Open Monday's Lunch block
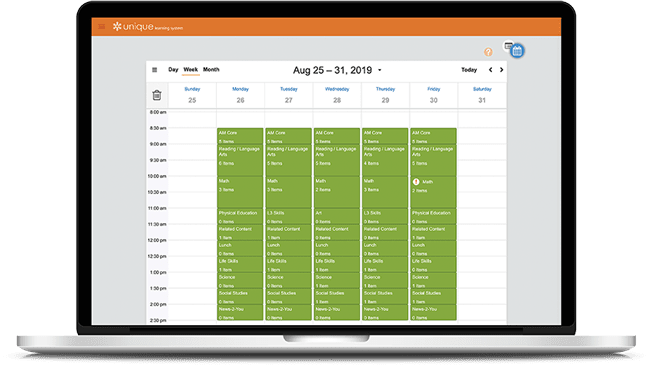The width and height of the screenshot is (651, 365). [x=240, y=248]
